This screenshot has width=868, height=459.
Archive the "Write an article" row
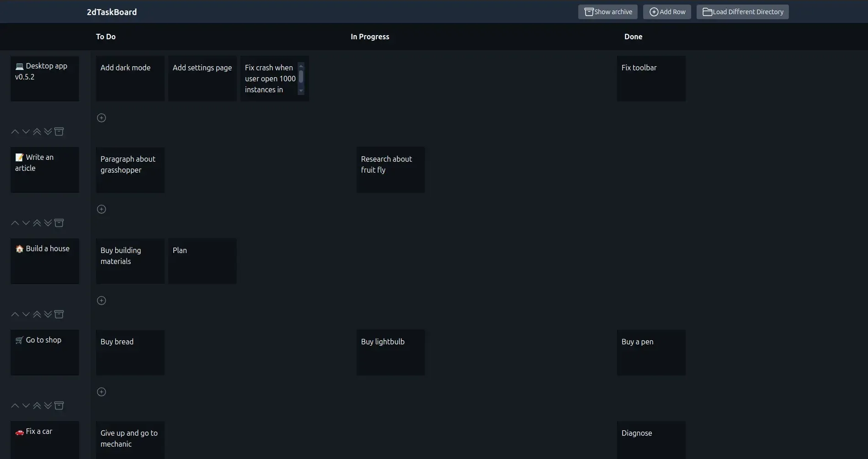pos(59,223)
